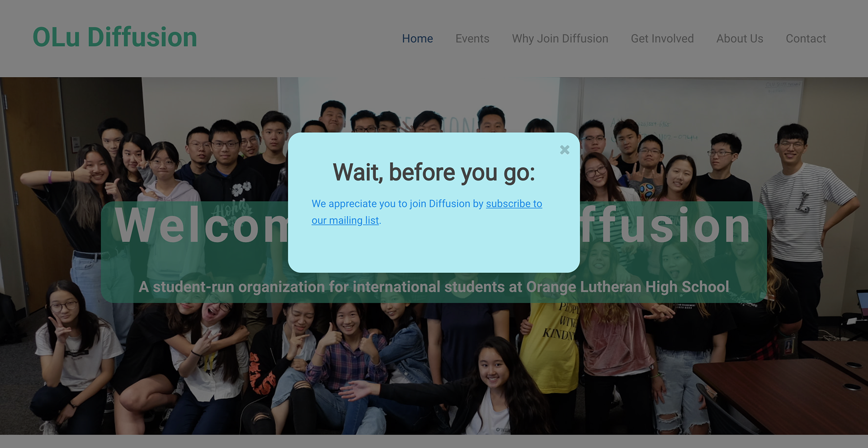Viewport: 868px width, 448px height.
Task: Click the student-run organization tagline text
Action: pos(434,287)
